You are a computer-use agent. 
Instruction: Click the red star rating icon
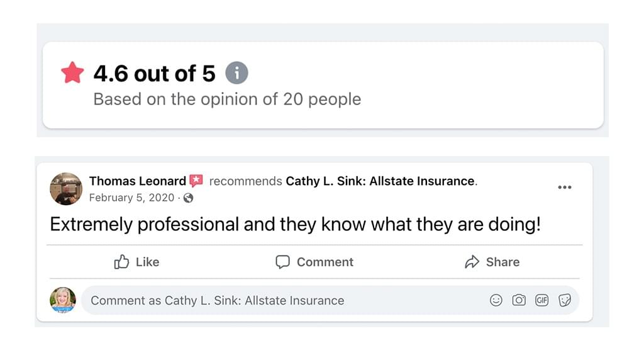point(72,74)
